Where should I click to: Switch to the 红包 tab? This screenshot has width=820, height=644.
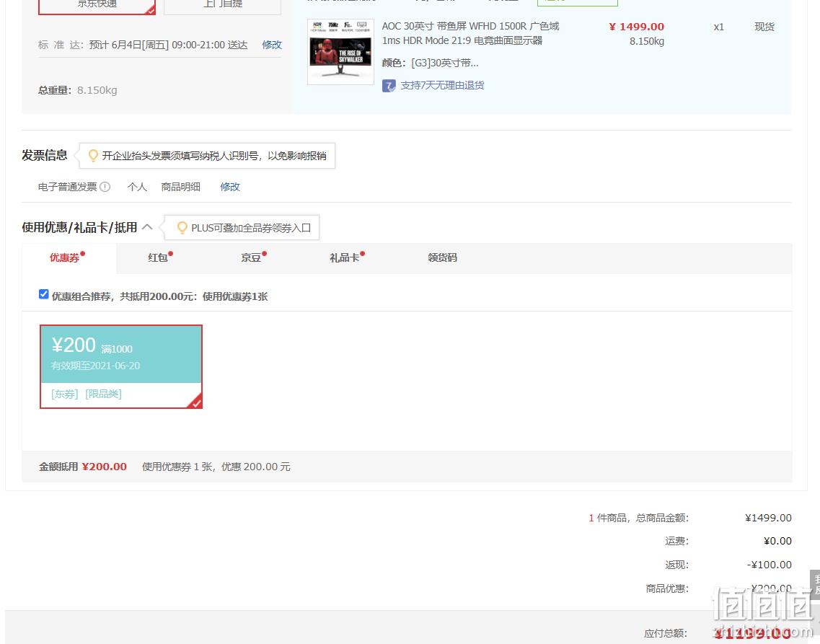coord(159,257)
